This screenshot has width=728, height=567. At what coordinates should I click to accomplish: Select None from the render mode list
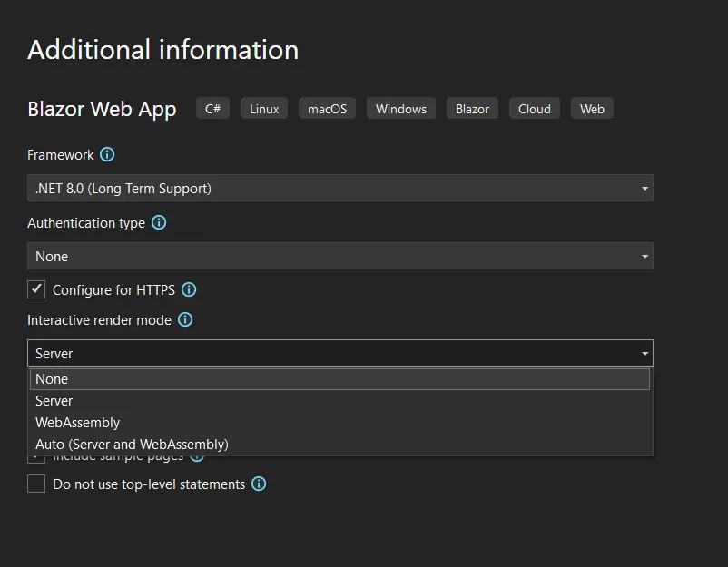(52, 378)
